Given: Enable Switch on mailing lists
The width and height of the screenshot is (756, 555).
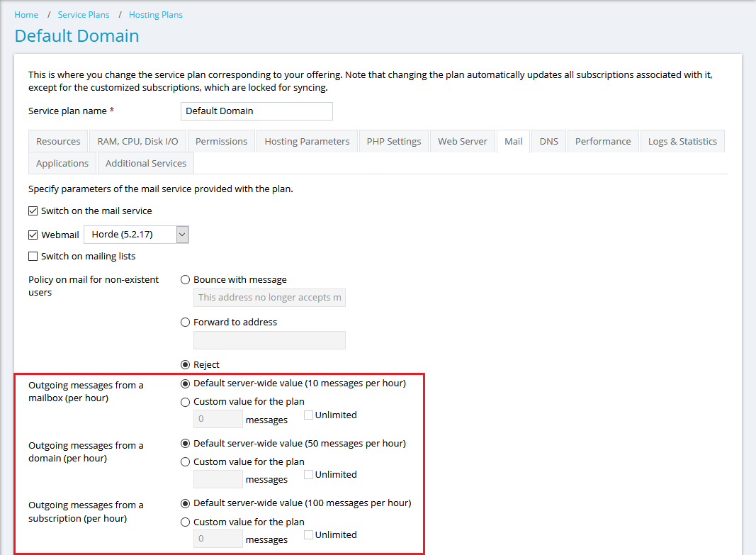Looking at the screenshot, I should coord(33,257).
